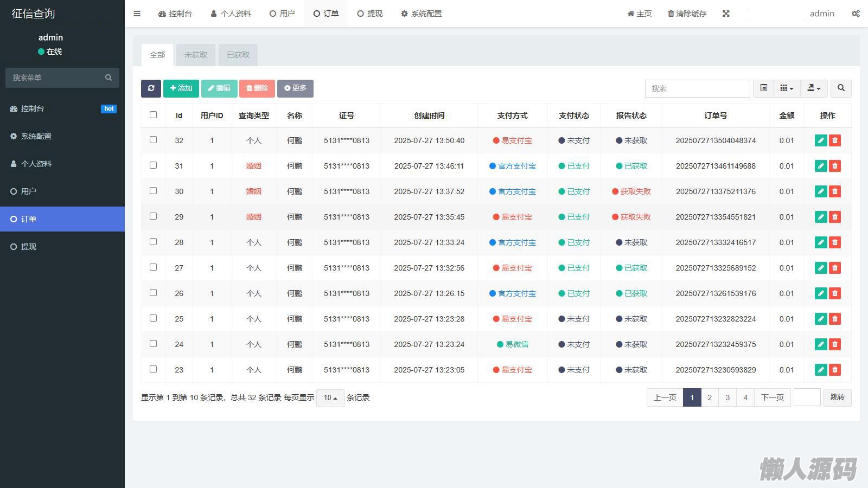The height and width of the screenshot is (488, 868).
Task: Click the refresh table icon button
Action: (151, 88)
